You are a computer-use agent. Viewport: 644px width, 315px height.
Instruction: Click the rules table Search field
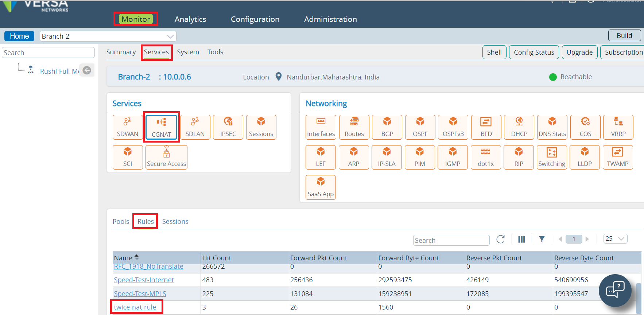coord(451,240)
